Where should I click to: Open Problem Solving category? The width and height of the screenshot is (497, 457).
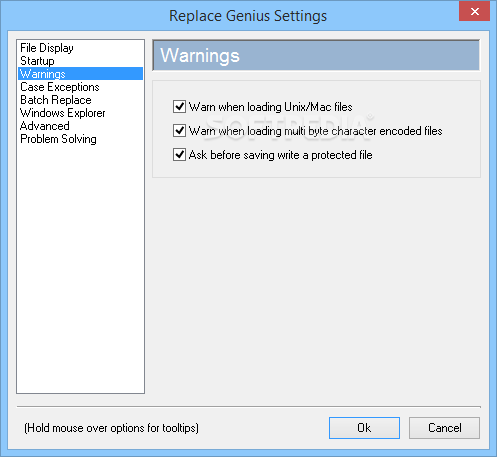tap(58, 139)
